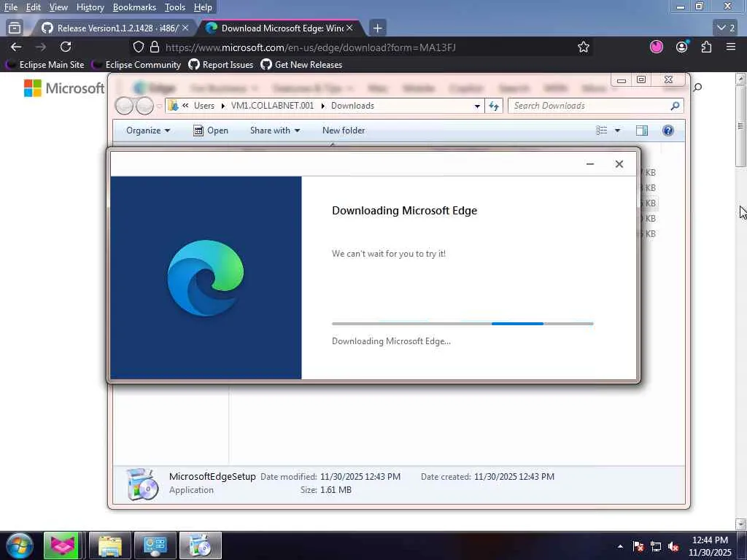Open the Firefox account icon
The image size is (747, 560).
point(682,47)
